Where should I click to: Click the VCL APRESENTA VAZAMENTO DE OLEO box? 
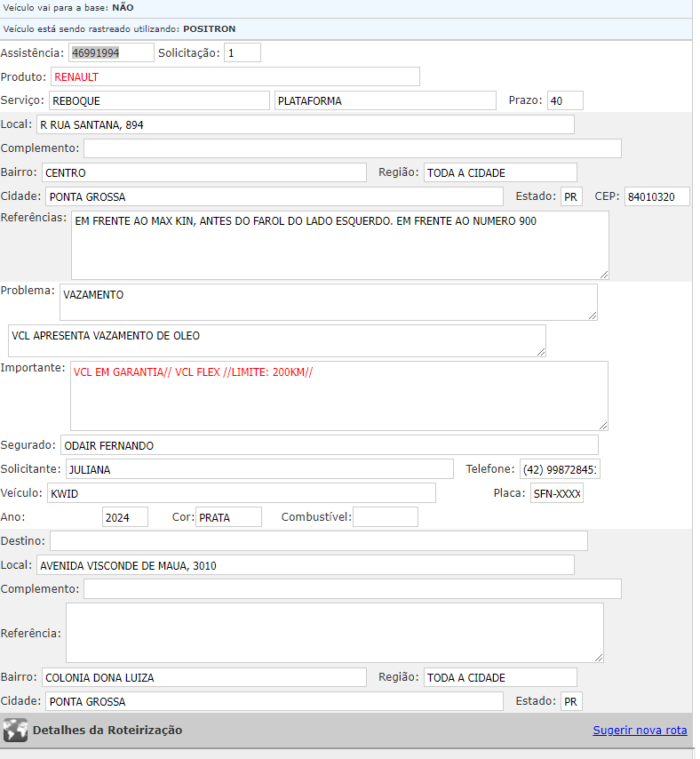tap(276, 340)
